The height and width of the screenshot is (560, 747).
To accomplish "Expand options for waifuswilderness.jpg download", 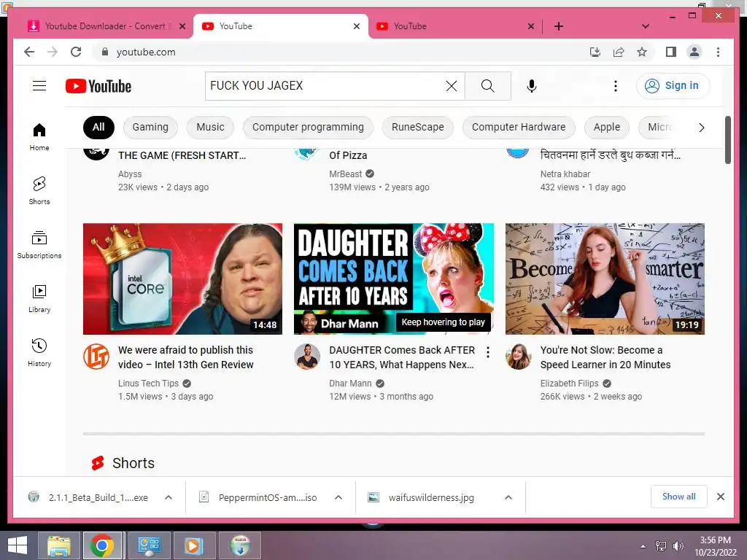I will (508, 497).
